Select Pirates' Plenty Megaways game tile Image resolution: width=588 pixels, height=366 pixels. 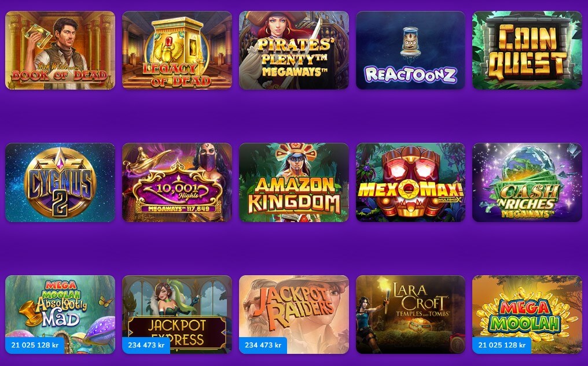click(x=294, y=50)
